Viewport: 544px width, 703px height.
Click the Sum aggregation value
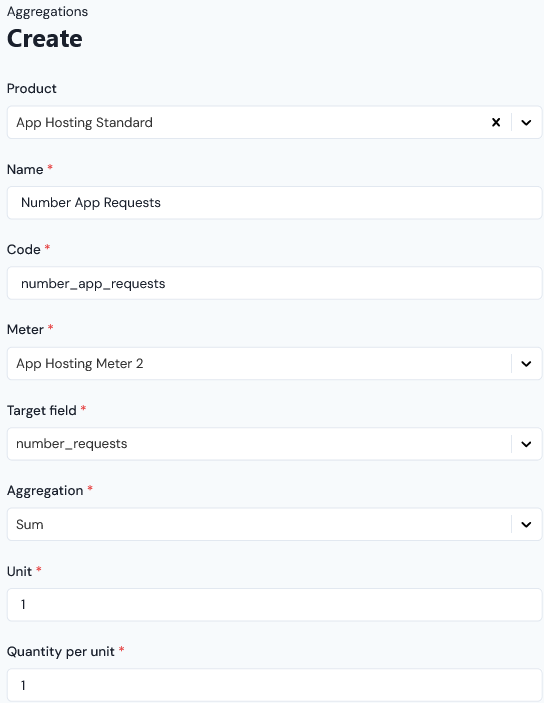click(x=30, y=524)
